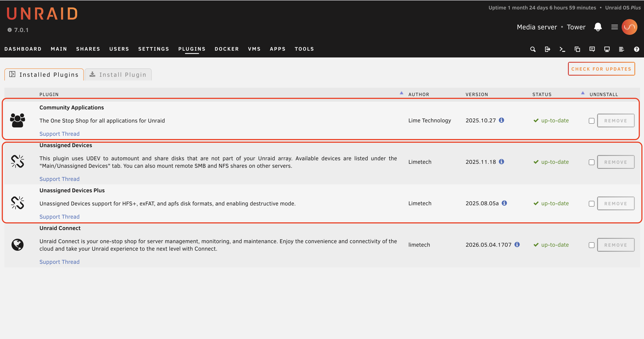
Task: Click the Community Applications people icon
Action: click(x=18, y=120)
